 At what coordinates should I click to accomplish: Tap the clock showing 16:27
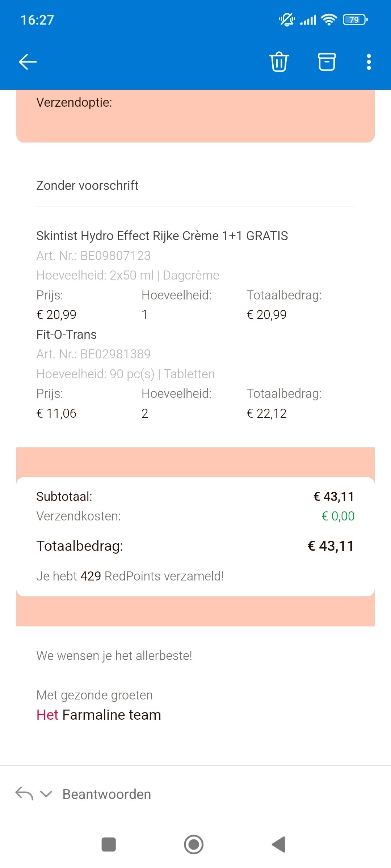click(36, 20)
